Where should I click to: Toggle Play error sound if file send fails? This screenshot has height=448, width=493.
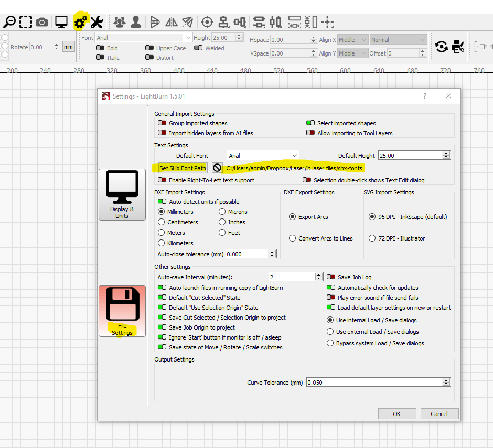pos(331,297)
